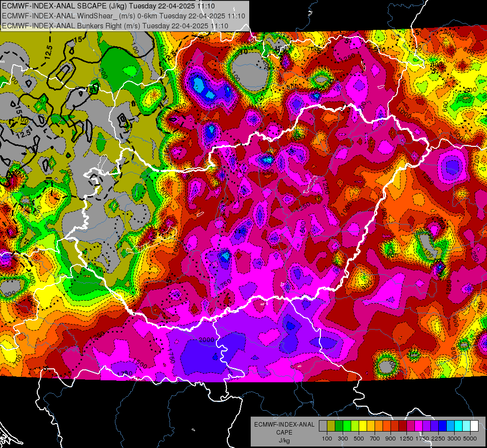487x448 pixels.
Task: Click the Bunkers Right (m/s) title line
Action: [115, 26]
